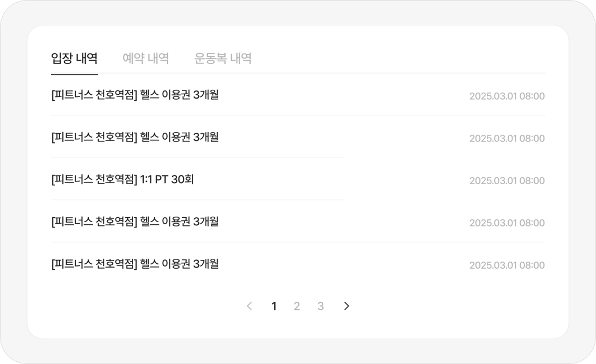Open the last 헬스 이용권 3개월 entry
Screen dimensions: 596x364
pos(179,264)
